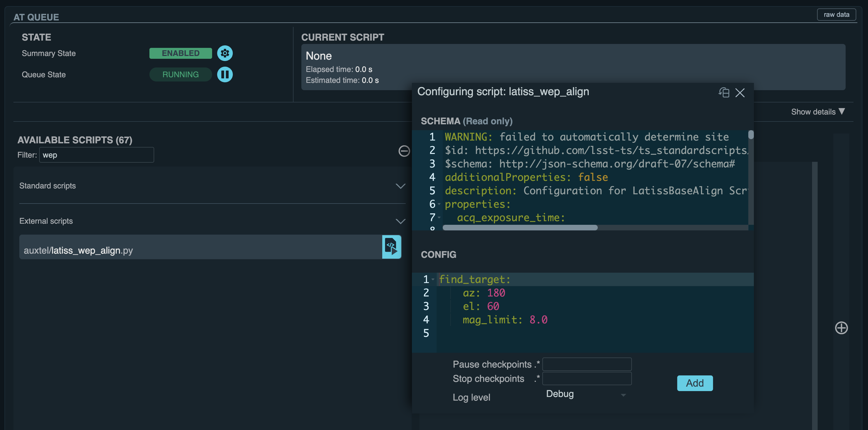Viewport: 868px width, 430px height.
Task: Close the Configuring script dialog
Action: pos(740,93)
